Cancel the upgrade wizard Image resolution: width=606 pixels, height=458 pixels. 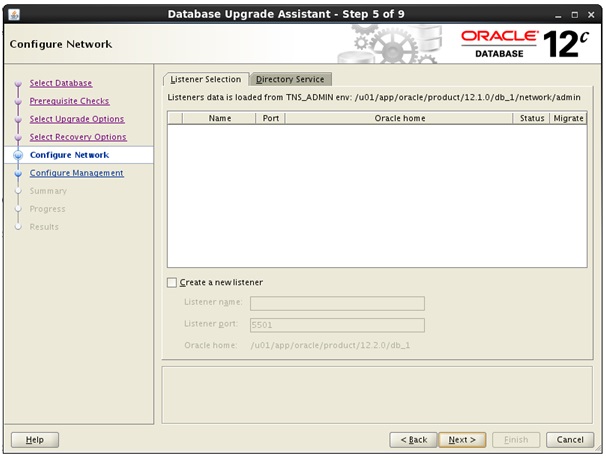point(569,440)
